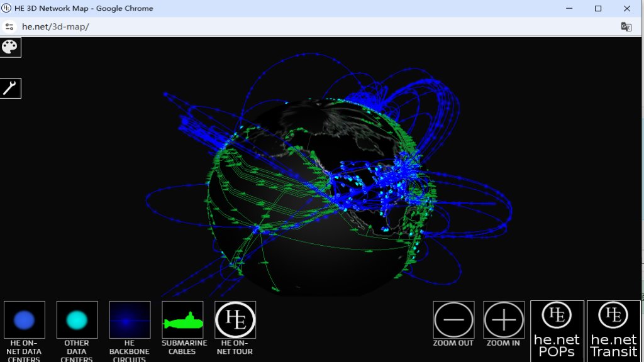
Task: Zoom in on the globe
Action: tap(504, 321)
